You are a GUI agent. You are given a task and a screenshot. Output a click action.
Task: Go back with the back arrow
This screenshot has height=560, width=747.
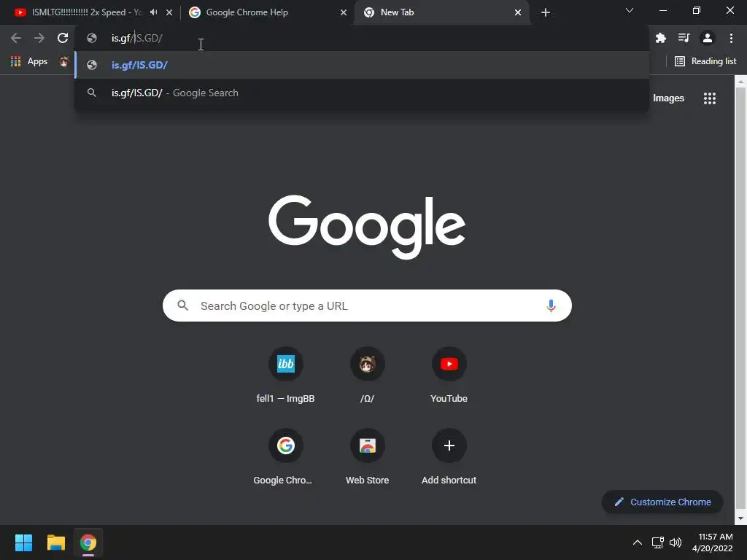pos(16,38)
